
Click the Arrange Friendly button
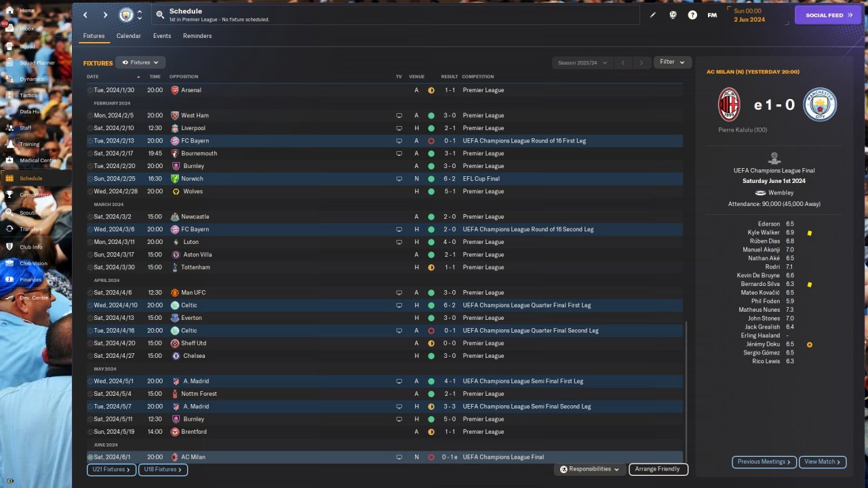pos(658,469)
